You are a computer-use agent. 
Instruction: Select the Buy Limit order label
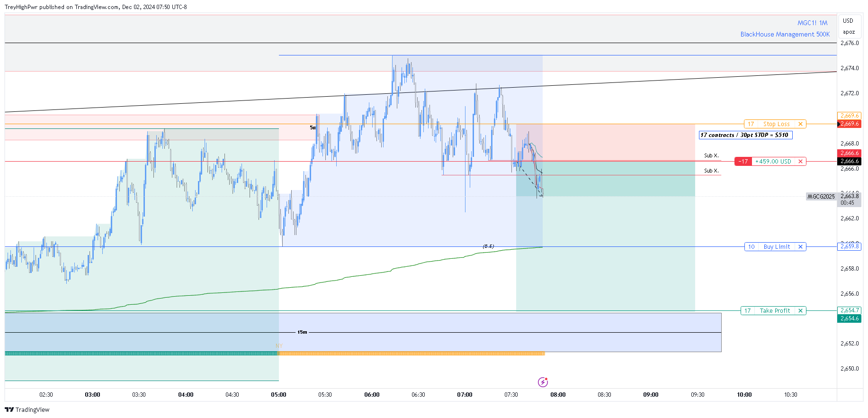(777, 247)
